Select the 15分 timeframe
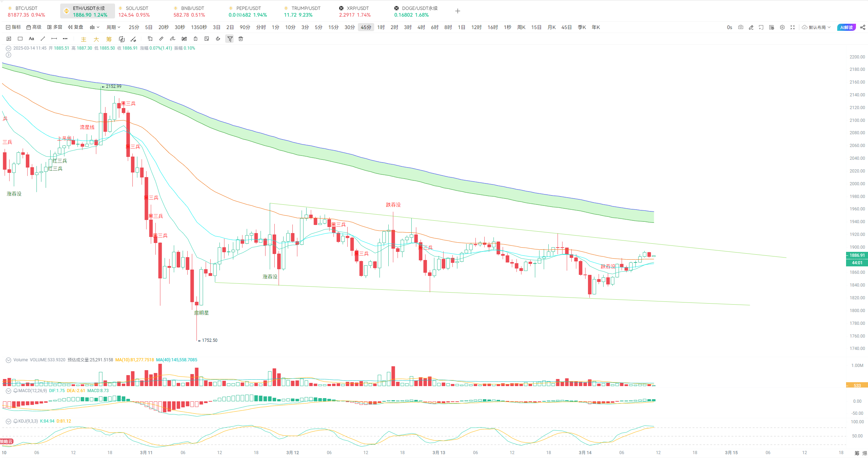 [x=333, y=27]
